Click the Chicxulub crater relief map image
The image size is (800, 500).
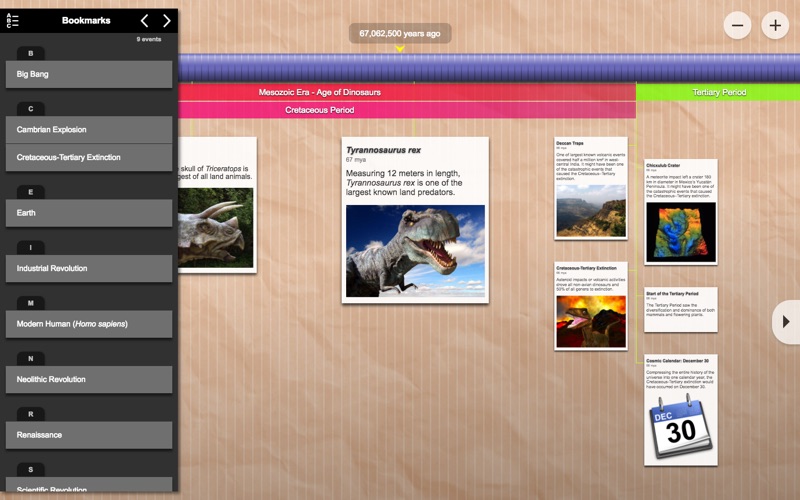click(681, 232)
